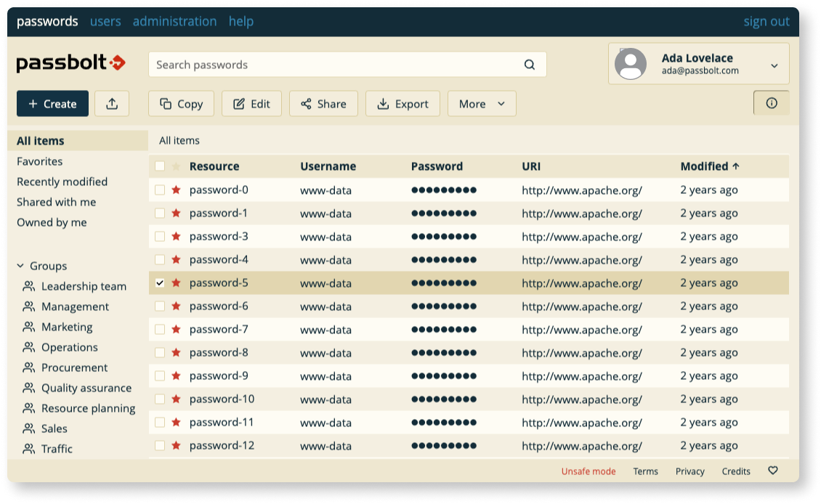
Task: Click the Share button
Action: point(323,104)
